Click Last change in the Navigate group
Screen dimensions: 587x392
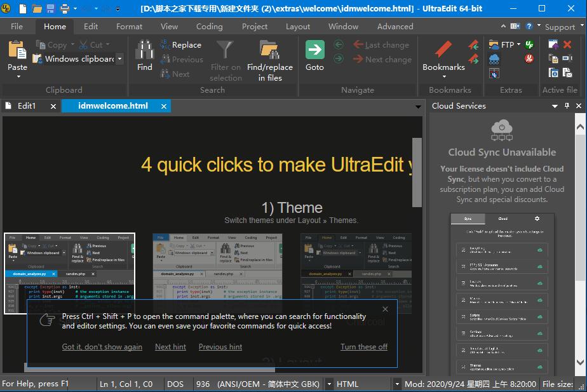pyautogui.click(x=381, y=45)
